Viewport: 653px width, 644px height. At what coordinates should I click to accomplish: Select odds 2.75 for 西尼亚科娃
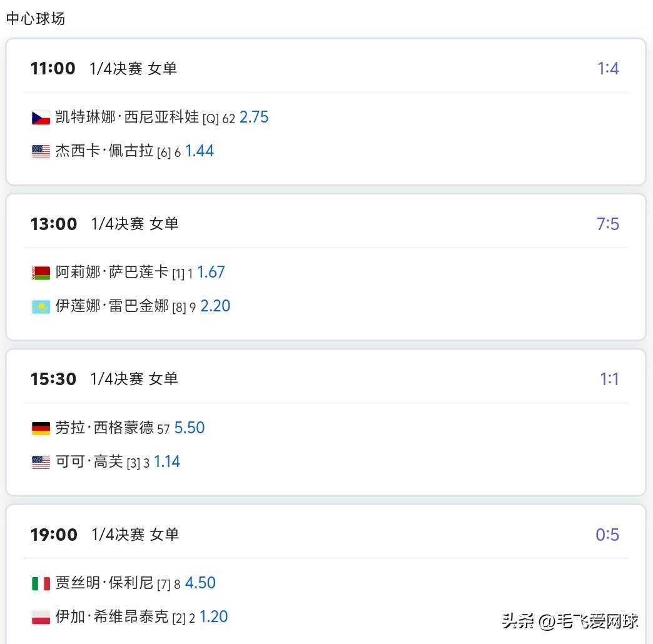[x=254, y=117]
